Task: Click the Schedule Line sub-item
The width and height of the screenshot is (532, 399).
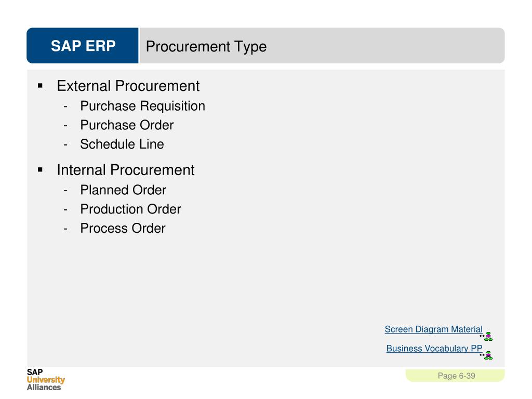Action: (x=122, y=144)
